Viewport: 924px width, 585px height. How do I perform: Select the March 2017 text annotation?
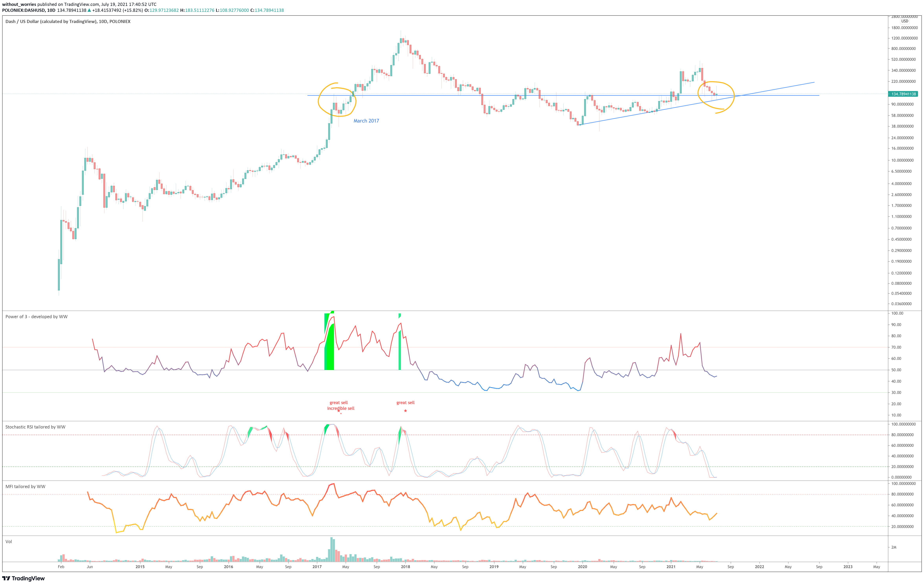[366, 121]
